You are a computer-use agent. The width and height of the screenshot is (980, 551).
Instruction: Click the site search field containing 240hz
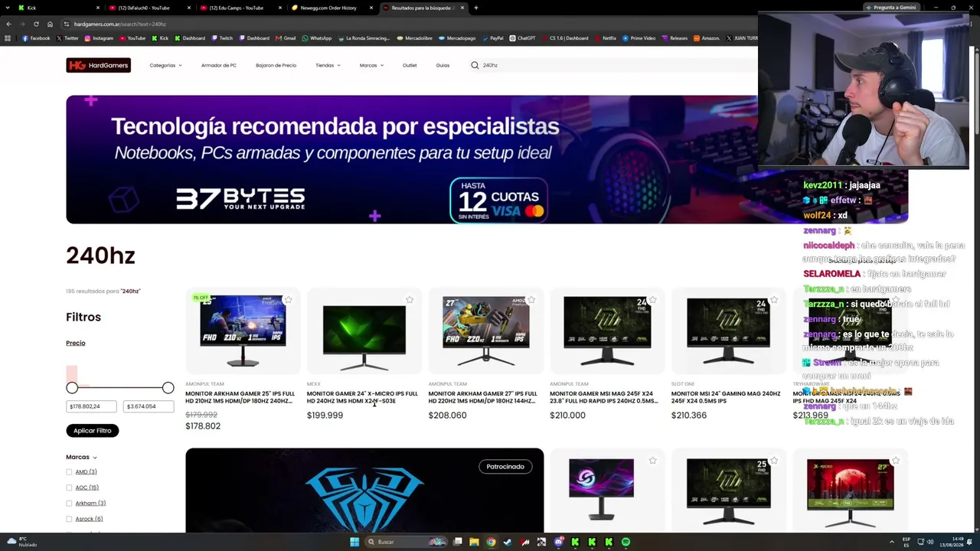click(612, 65)
